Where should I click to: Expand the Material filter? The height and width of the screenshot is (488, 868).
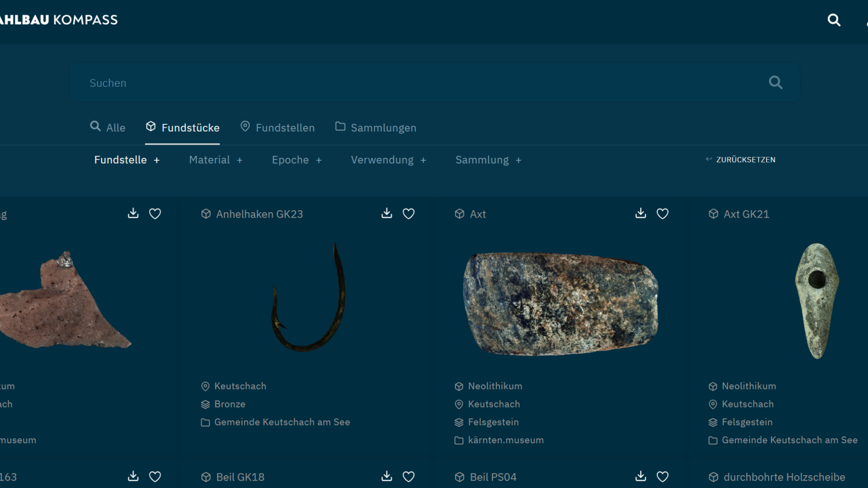216,160
